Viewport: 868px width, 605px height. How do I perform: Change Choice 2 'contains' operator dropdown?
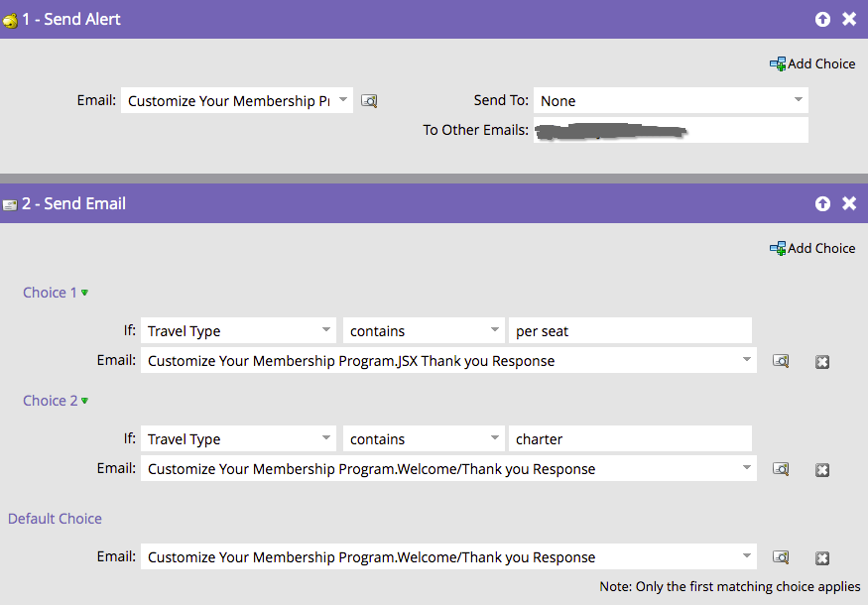click(424, 438)
